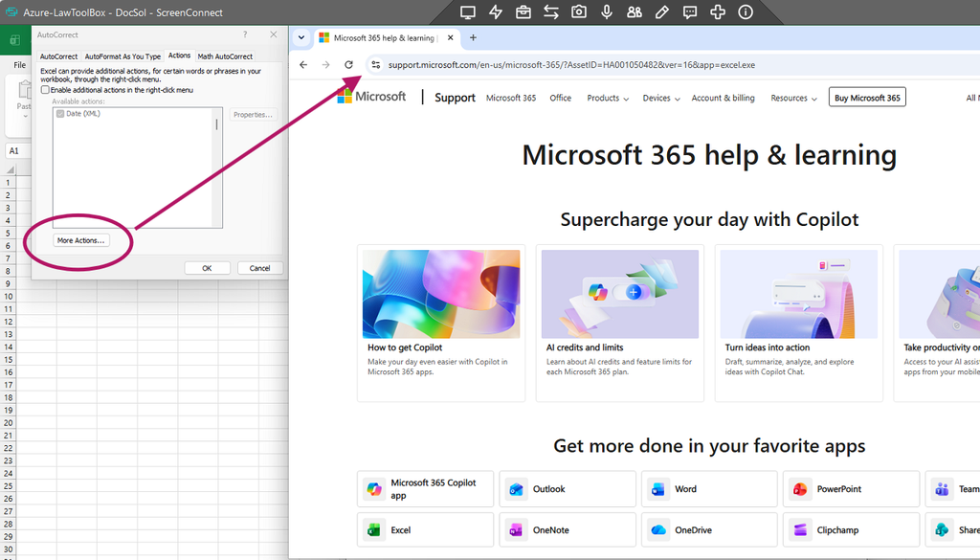Open the PowerPoint app tile

point(851,489)
